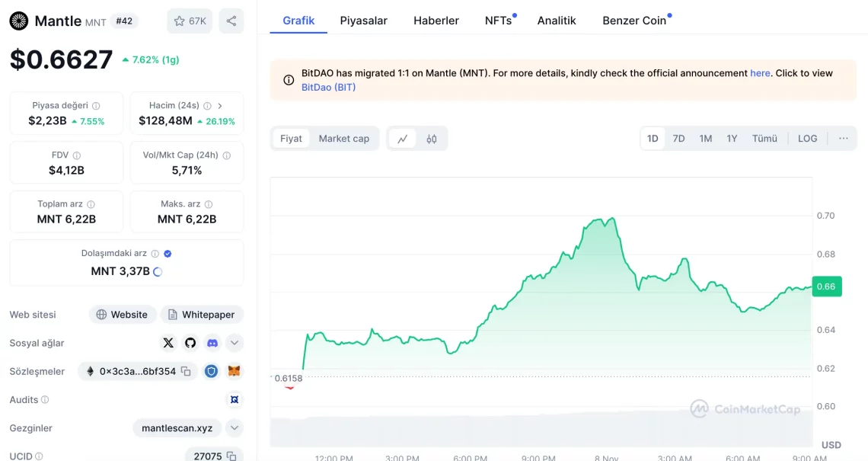The height and width of the screenshot is (461, 868).
Task: Click the 7.62% (1g) price change
Action: (151, 60)
